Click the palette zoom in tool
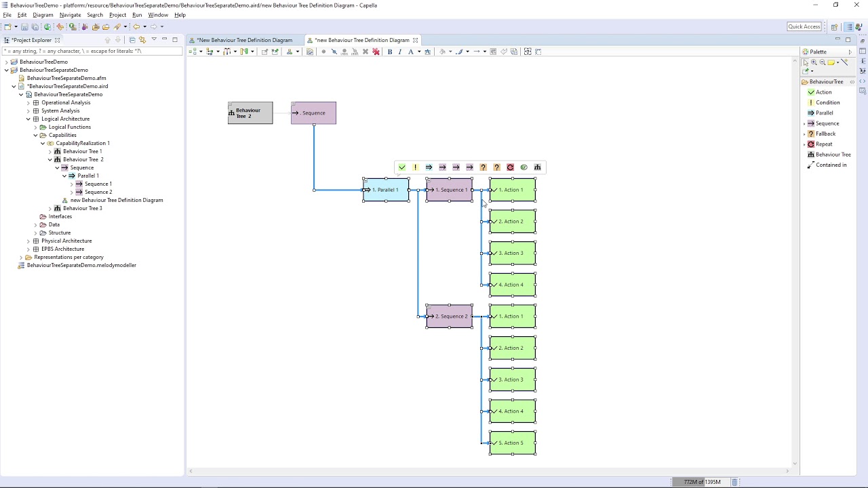The height and width of the screenshot is (488, 868). [814, 62]
